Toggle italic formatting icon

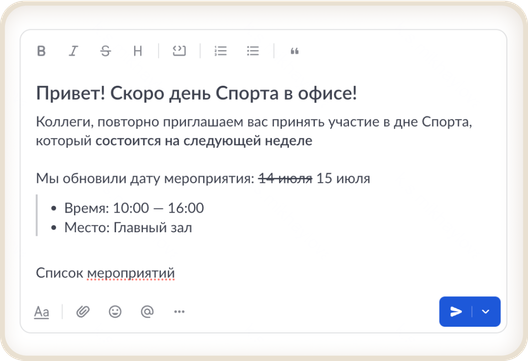click(x=73, y=51)
